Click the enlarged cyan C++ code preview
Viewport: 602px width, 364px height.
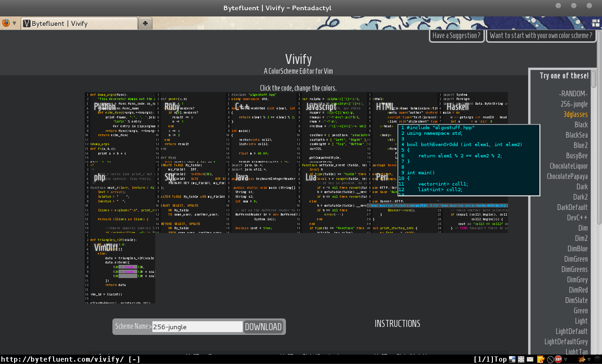coord(469,160)
